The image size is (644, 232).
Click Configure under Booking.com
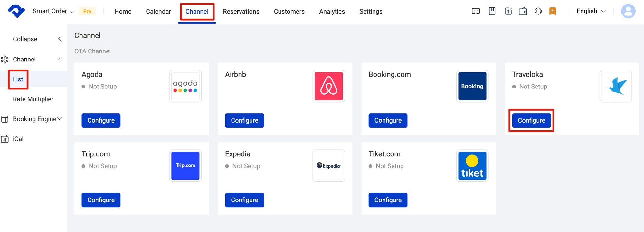(388, 120)
